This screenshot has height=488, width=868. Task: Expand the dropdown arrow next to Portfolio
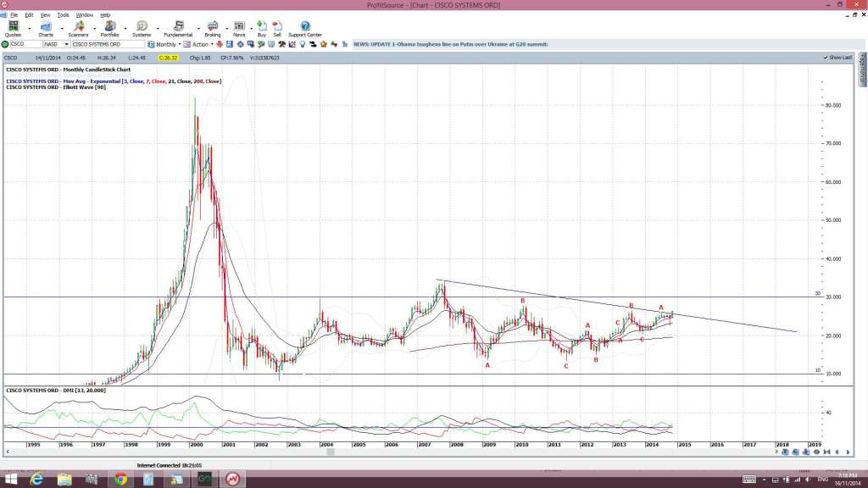(125, 28)
